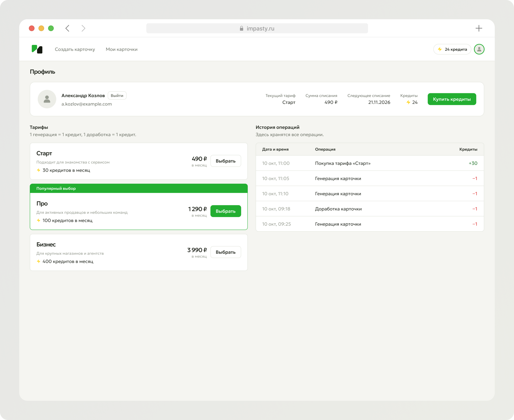Open a new tab with plus icon
Image resolution: width=514 pixels, height=420 pixels.
(x=479, y=28)
